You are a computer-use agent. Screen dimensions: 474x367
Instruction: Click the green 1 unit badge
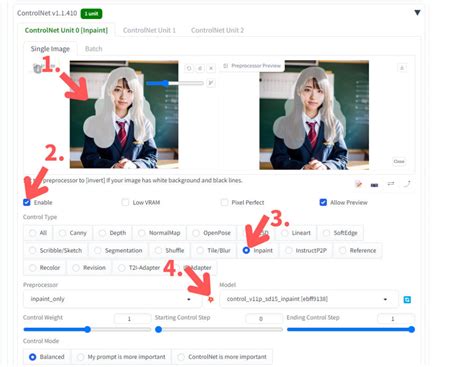click(91, 14)
